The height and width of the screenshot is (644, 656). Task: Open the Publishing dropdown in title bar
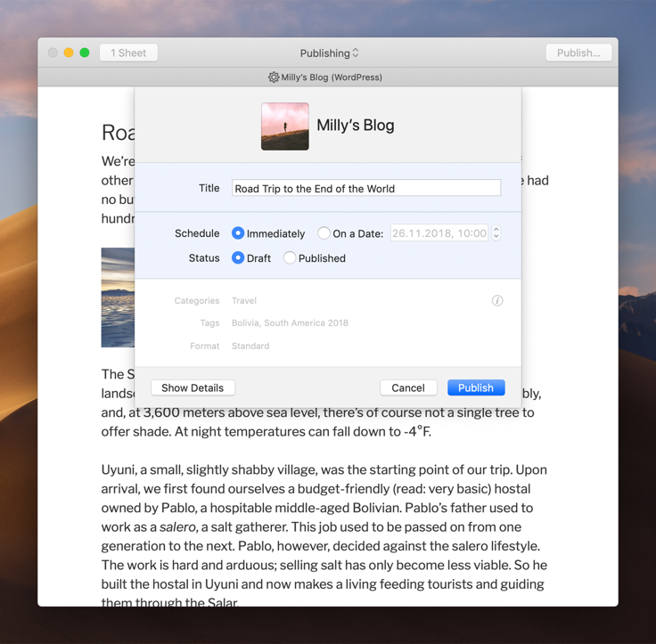click(329, 53)
